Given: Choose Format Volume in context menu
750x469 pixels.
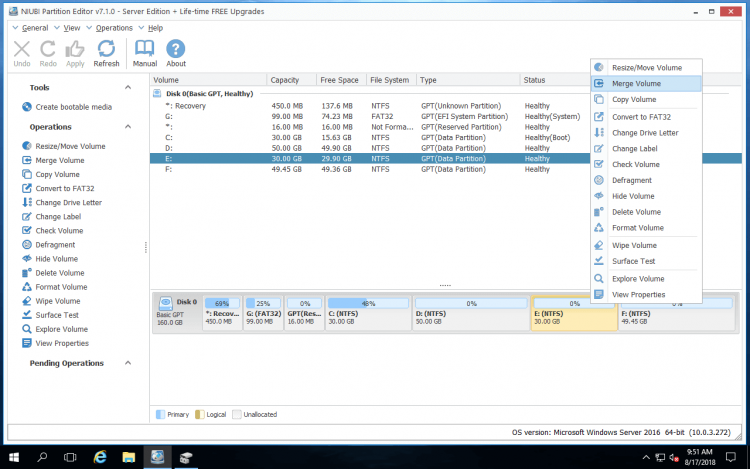Looking at the screenshot, I should (x=637, y=228).
